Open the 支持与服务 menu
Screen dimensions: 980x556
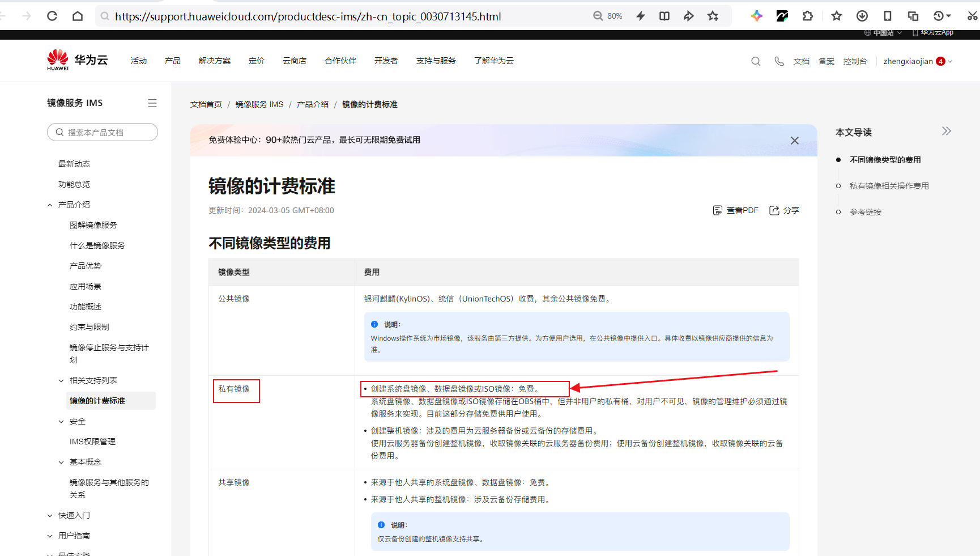pos(436,61)
